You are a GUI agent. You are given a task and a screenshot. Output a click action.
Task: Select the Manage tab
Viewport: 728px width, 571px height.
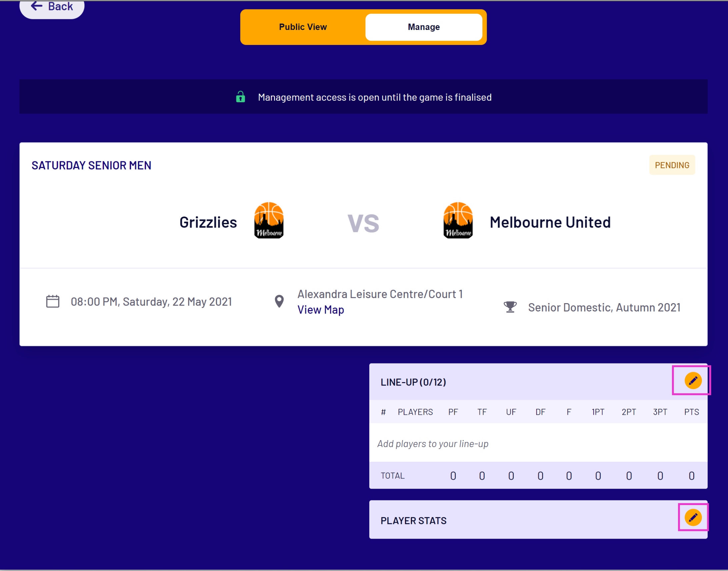click(424, 27)
